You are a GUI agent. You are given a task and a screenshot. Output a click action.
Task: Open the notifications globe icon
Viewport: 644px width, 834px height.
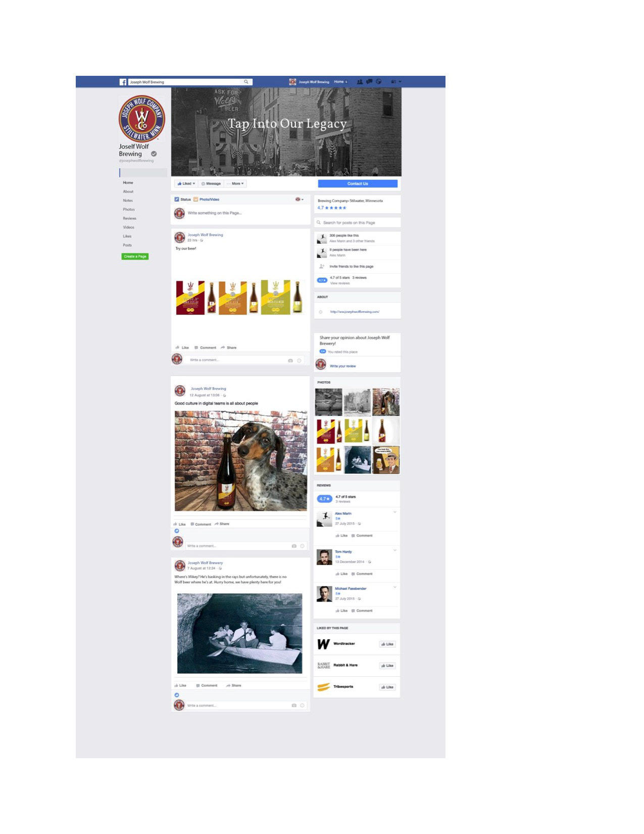coord(378,82)
